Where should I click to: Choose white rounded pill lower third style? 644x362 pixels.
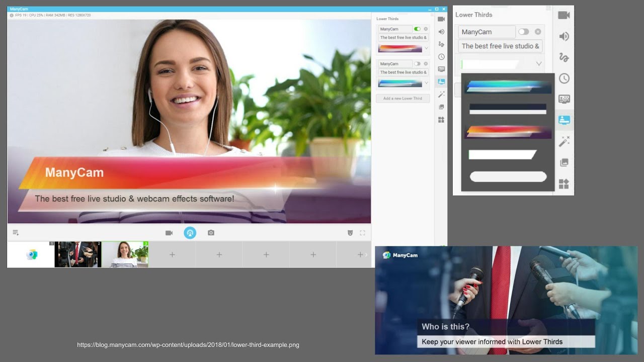[x=508, y=176]
